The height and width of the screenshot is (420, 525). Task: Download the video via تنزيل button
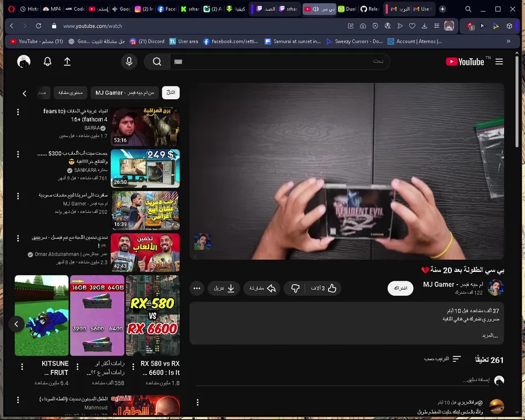point(224,288)
